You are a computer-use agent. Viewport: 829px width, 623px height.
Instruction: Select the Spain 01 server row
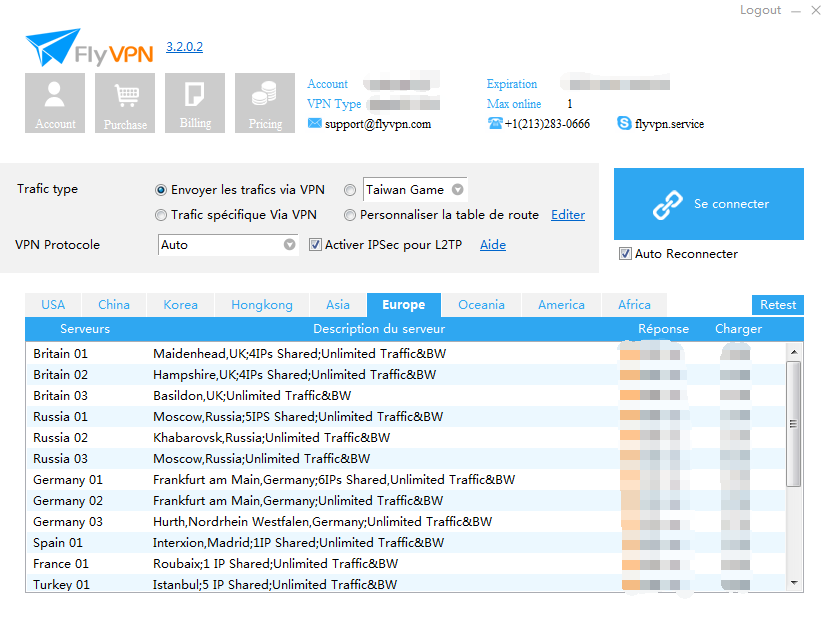click(406, 543)
